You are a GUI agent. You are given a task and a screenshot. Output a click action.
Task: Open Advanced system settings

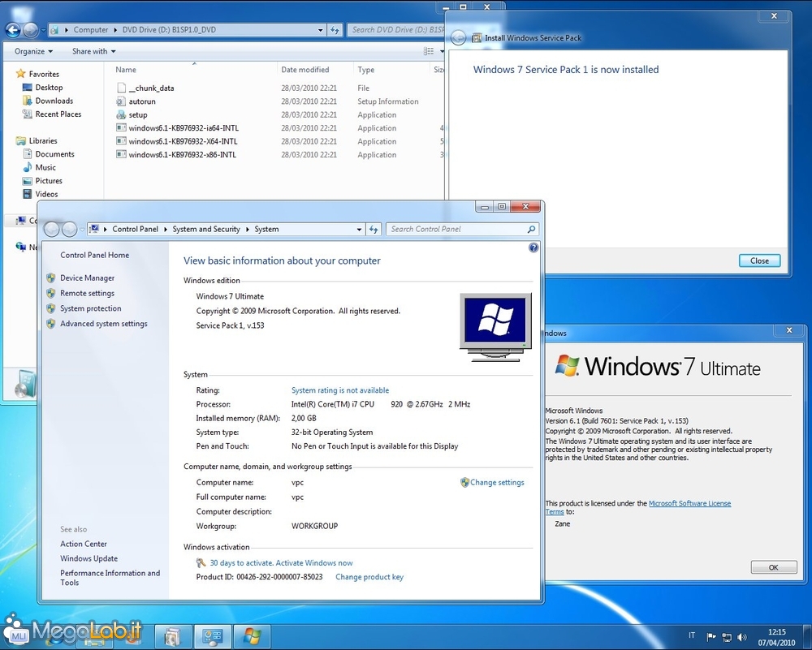pyautogui.click(x=104, y=324)
